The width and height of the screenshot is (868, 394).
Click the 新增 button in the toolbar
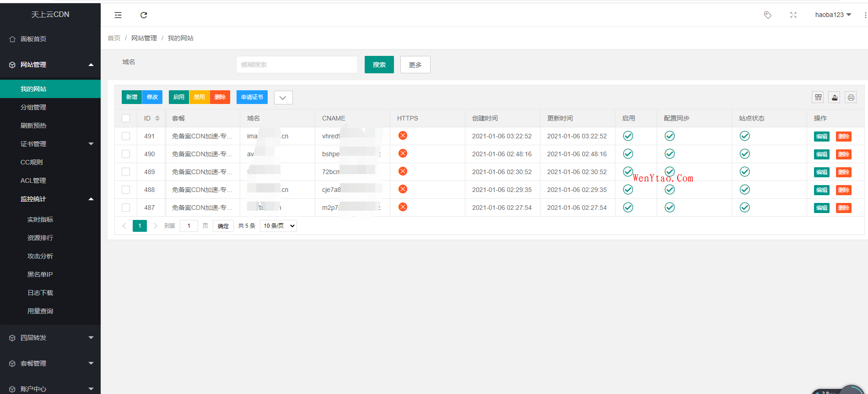click(x=132, y=97)
